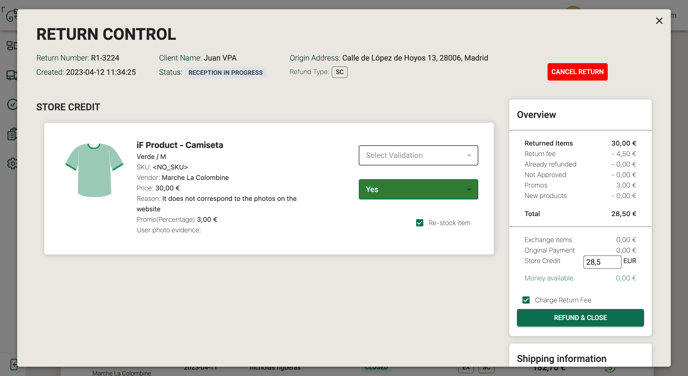Click vendor name Marche La Colombine
688x376 pixels.
point(195,178)
